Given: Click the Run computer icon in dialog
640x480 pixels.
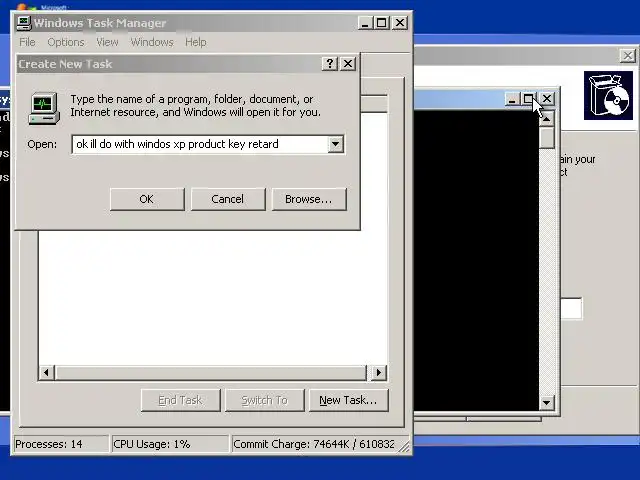Looking at the screenshot, I should coord(44,108).
